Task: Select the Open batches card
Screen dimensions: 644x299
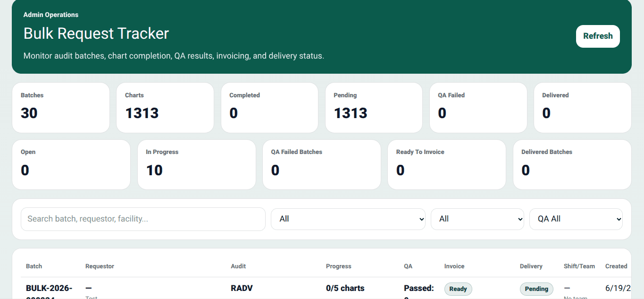Action: click(x=71, y=164)
